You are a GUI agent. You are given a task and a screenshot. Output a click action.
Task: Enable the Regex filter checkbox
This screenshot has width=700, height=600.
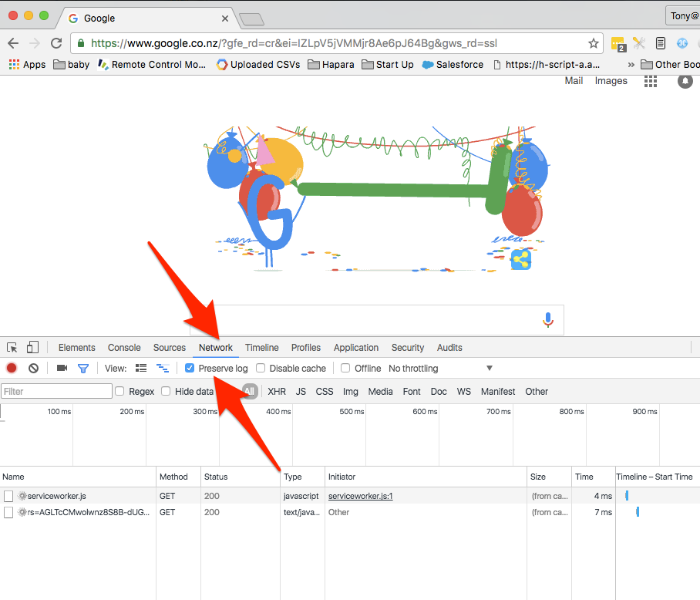pos(119,392)
